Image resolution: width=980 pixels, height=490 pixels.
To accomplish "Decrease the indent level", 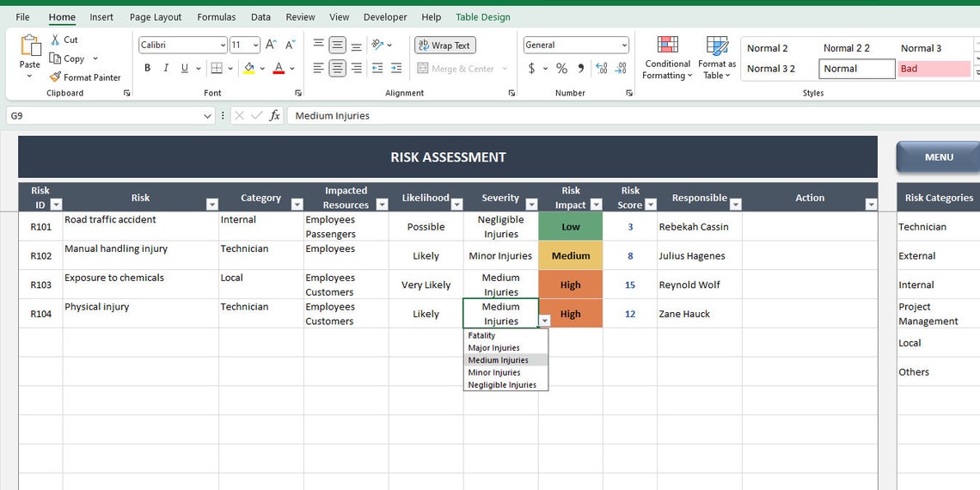I will (x=377, y=68).
